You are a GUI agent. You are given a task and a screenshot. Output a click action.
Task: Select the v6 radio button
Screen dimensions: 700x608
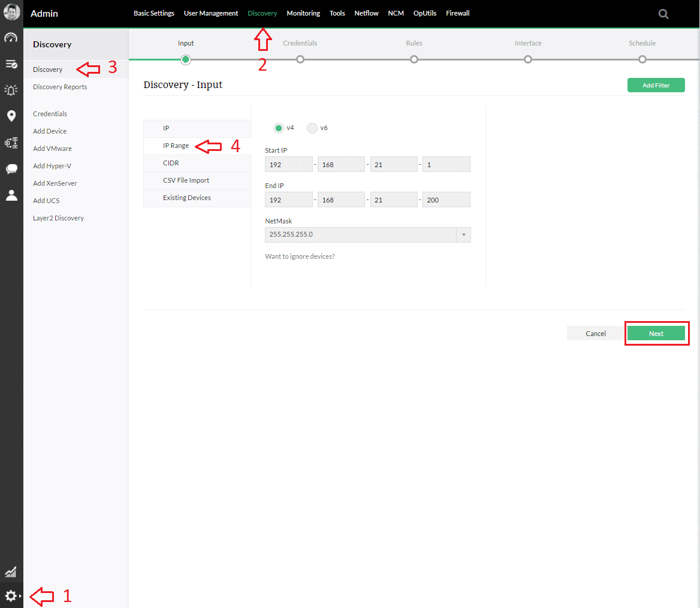click(312, 128)
